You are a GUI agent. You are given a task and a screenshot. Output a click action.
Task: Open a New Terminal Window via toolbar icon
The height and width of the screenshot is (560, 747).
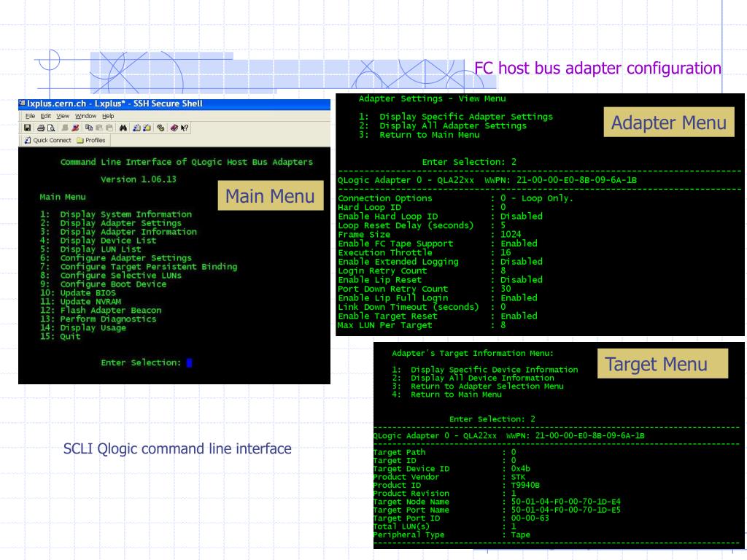pyautogui.click(x=136, y=128)
